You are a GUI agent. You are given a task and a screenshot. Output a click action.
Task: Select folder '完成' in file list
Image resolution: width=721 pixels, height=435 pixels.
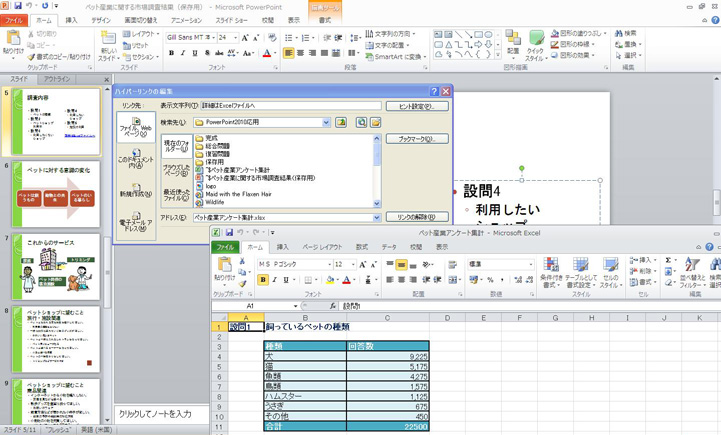206,138
